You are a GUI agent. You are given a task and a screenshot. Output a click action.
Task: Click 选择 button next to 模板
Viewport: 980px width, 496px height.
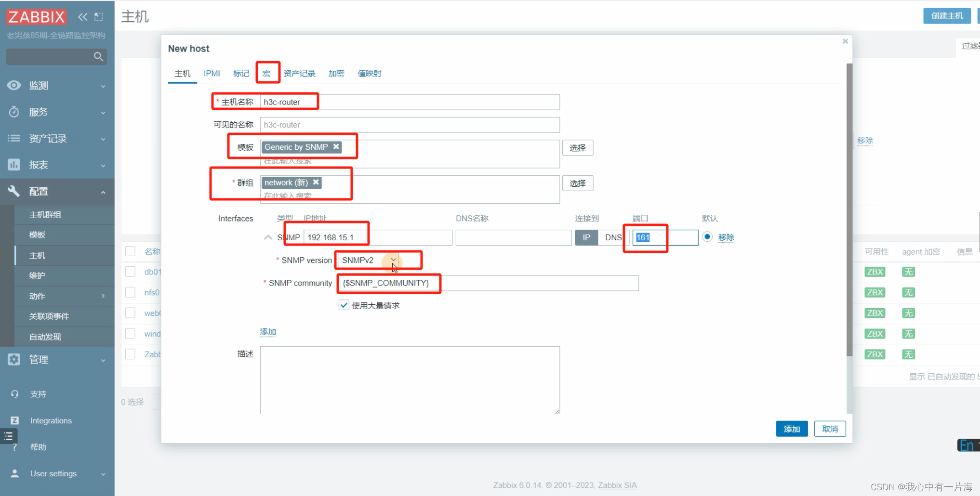[x=577, y=148]
